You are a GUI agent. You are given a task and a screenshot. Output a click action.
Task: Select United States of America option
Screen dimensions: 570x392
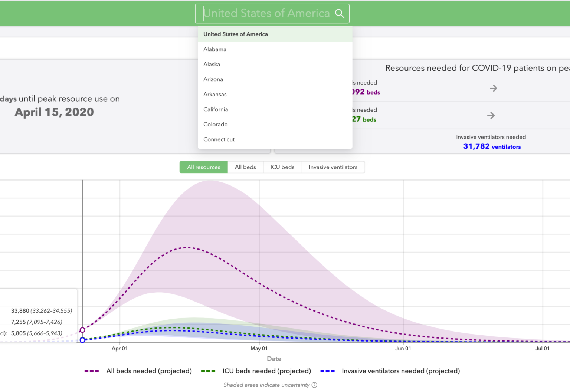click(x=236, y=34)
